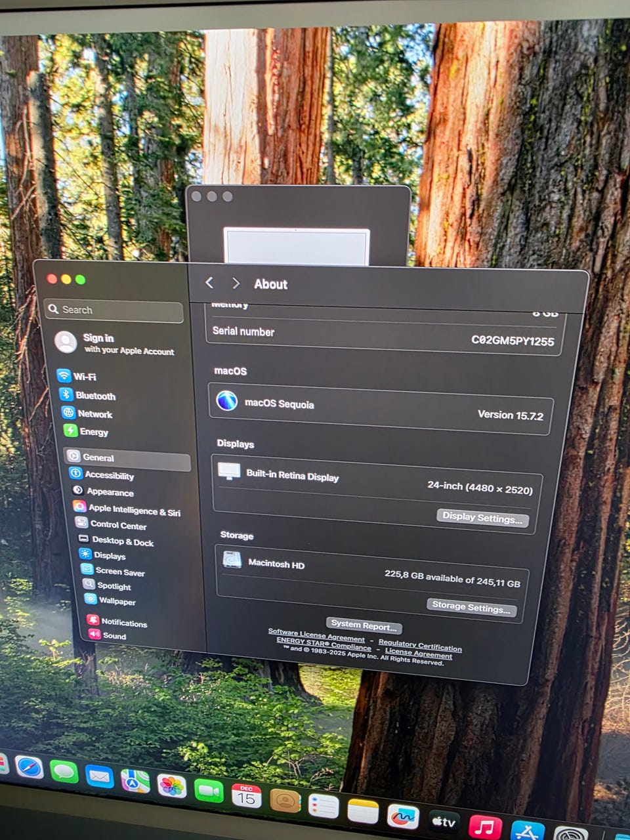The image size is (630, 840).
Task: Open Appearance settings
Action: [103, 492]
